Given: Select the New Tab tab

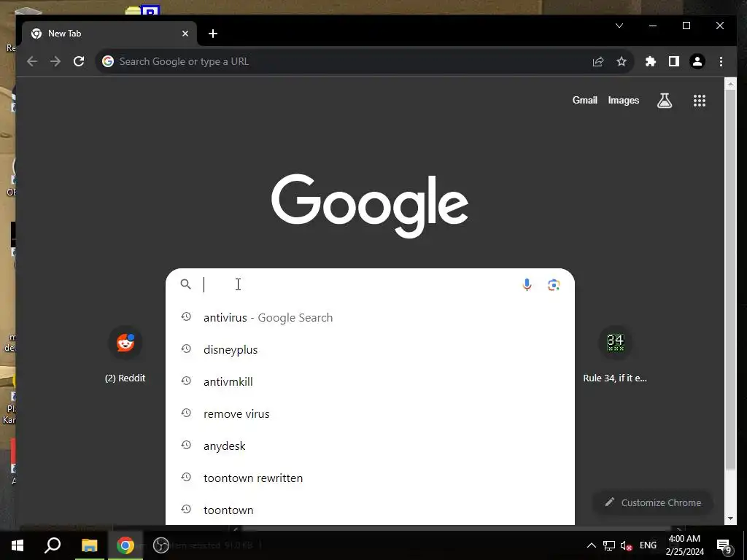Looking at the screenshot, I should click(x=109, y=34).
